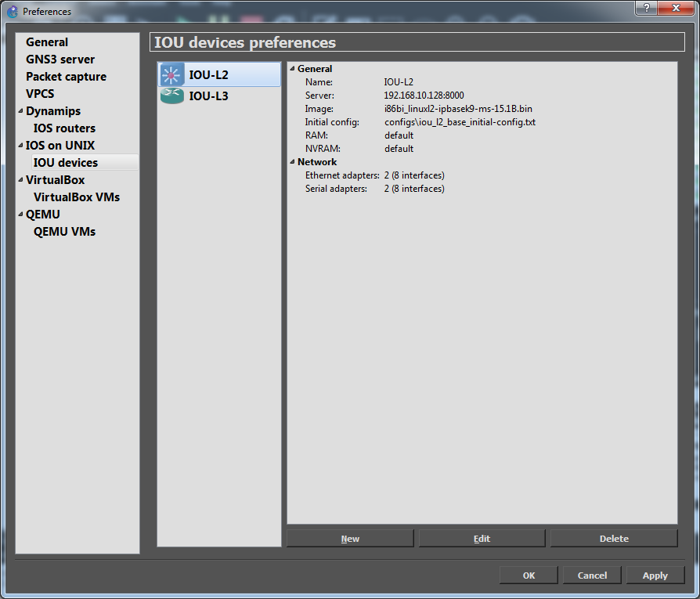The width and height of the screenshot is (700, 599).
Task: Select the IOU-L3 label in device list
Action: coord(208,96)
